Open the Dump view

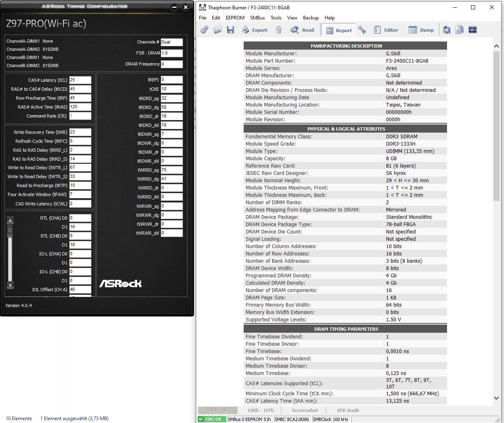coord(421,30)
